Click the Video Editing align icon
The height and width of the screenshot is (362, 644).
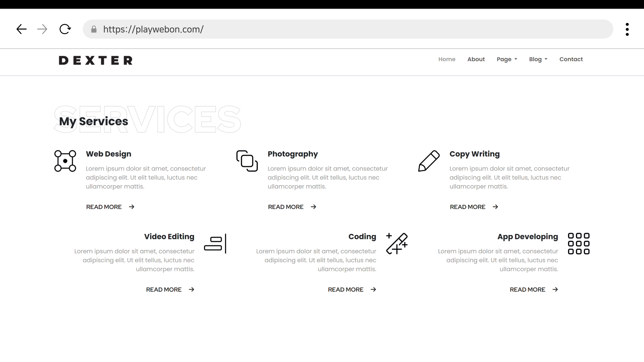click(x=215, y=244)
